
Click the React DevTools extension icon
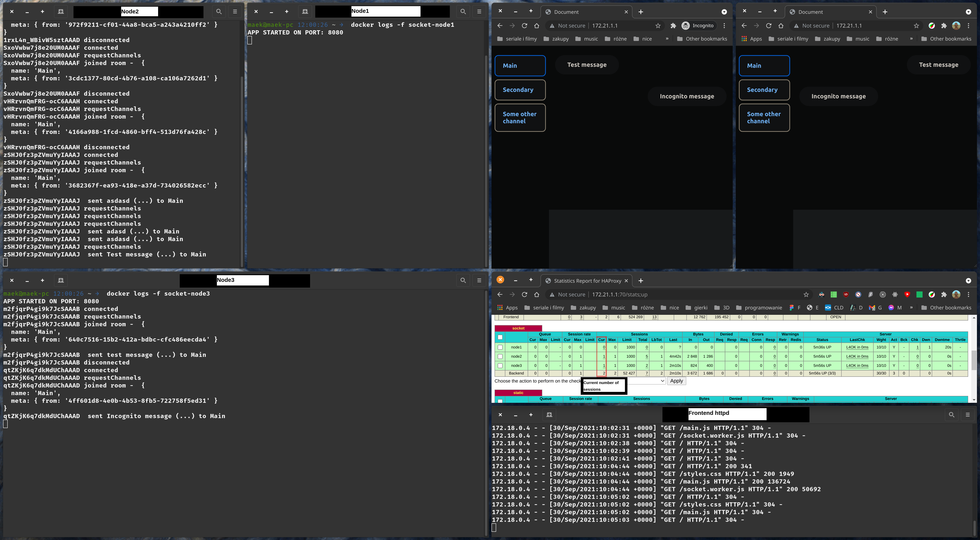(x=895, y=294)
